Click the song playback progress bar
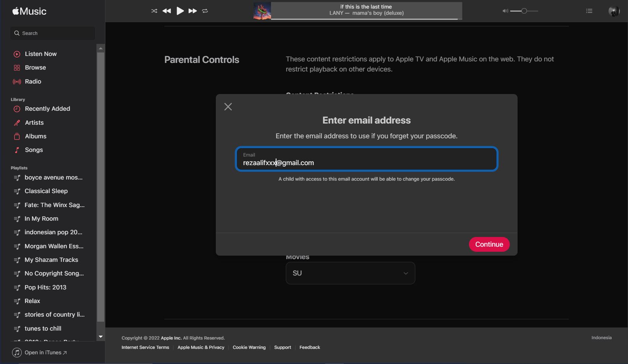The width and height of the screenshot is (628, 364). (x=366, y=19)
